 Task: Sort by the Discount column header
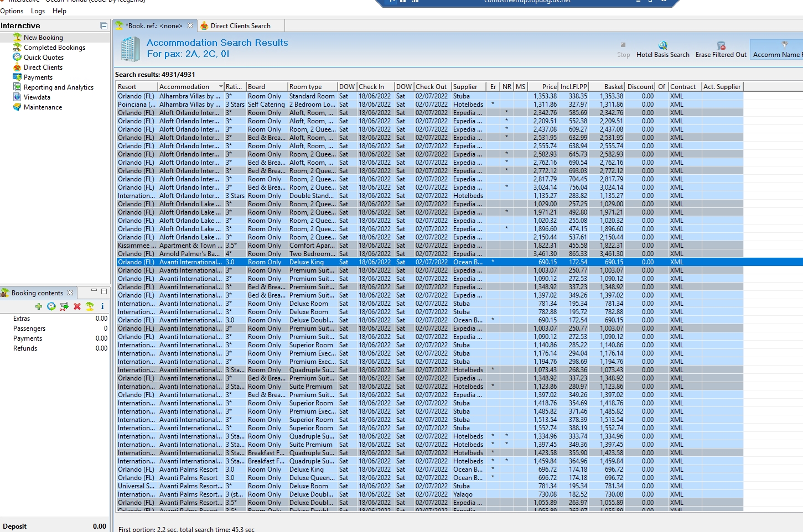click(x=640, y=87)
